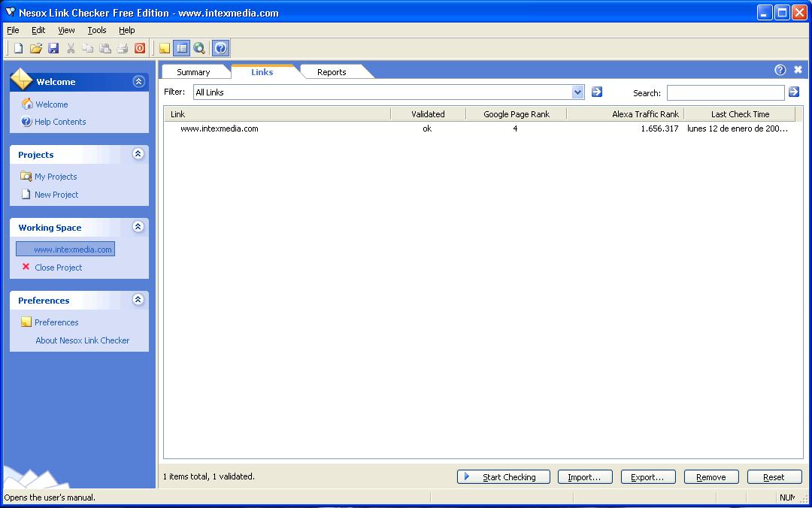This screenshot has width=812, height=508.
Task: Click the 'lunes 12 de enero' date cell
Action: tap(738, 129)
